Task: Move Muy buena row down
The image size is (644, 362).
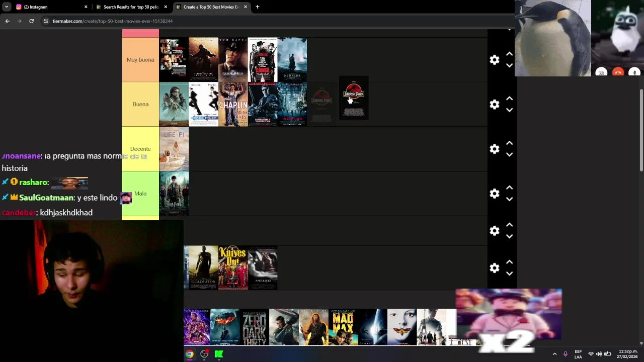Action: coord(509,65)
